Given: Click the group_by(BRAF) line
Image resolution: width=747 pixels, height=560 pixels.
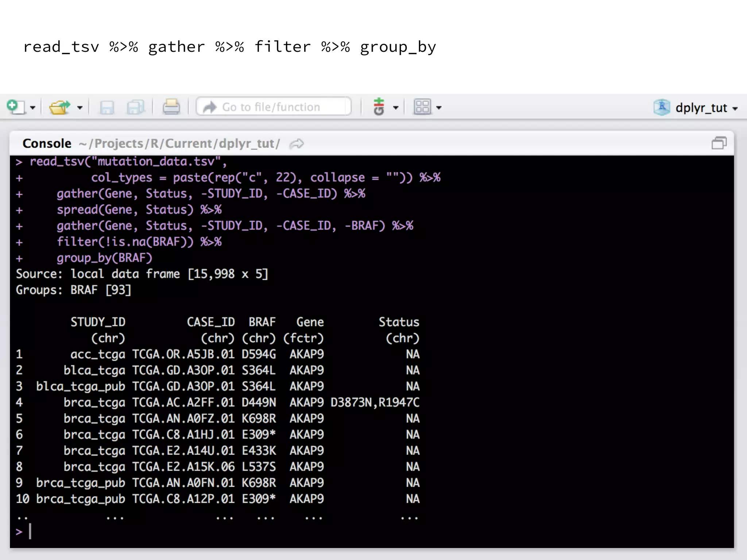Looking at the screenshot, I should click(x=104, y=258).
